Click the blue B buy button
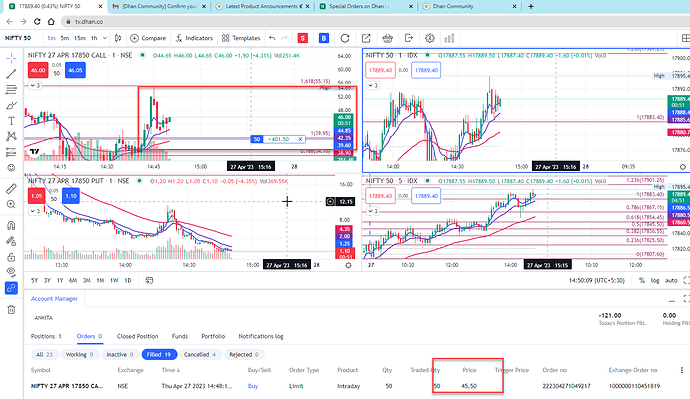The height and width of the screenshot is (399, 690). click(324, 38)
